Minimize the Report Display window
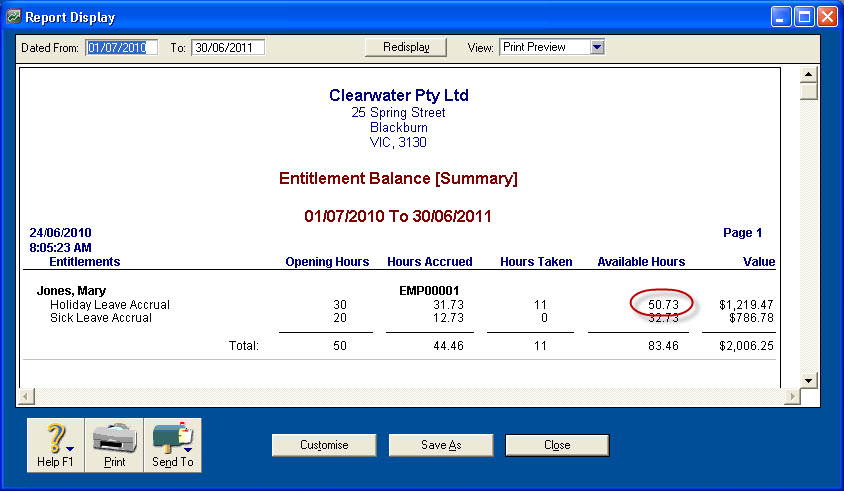This screenshot has width=844, height=491. 780,17
